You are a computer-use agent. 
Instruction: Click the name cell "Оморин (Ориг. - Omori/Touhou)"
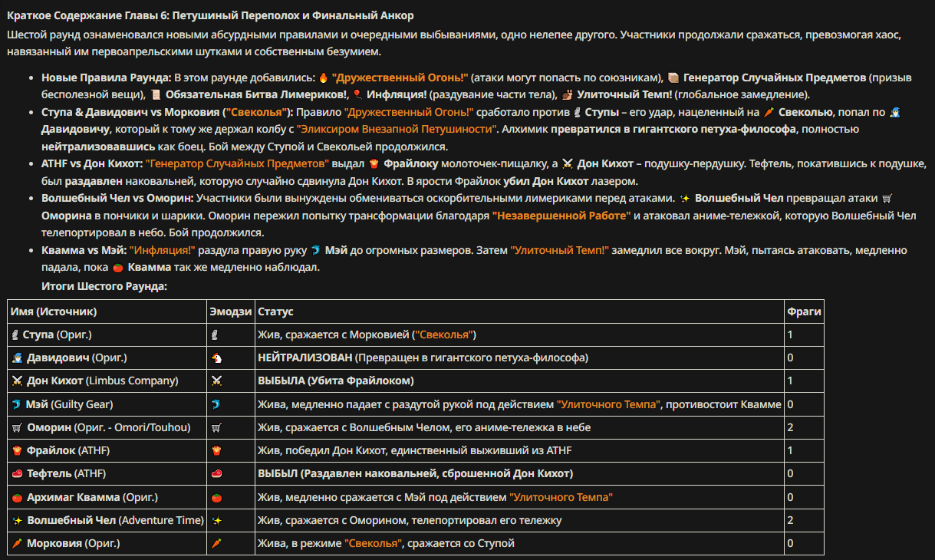click(107, 427)
